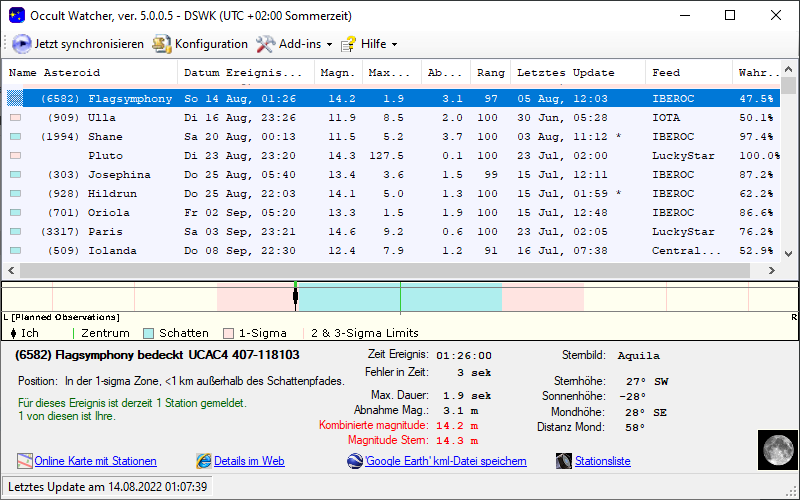Toggle the Flagsymphony event status box

coord(15,99)
